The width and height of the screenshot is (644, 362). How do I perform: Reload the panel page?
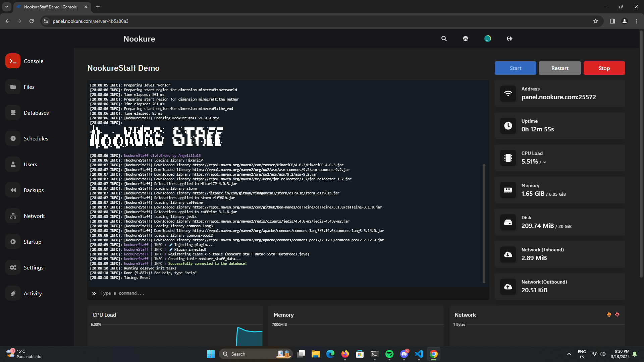coord(32,21)
